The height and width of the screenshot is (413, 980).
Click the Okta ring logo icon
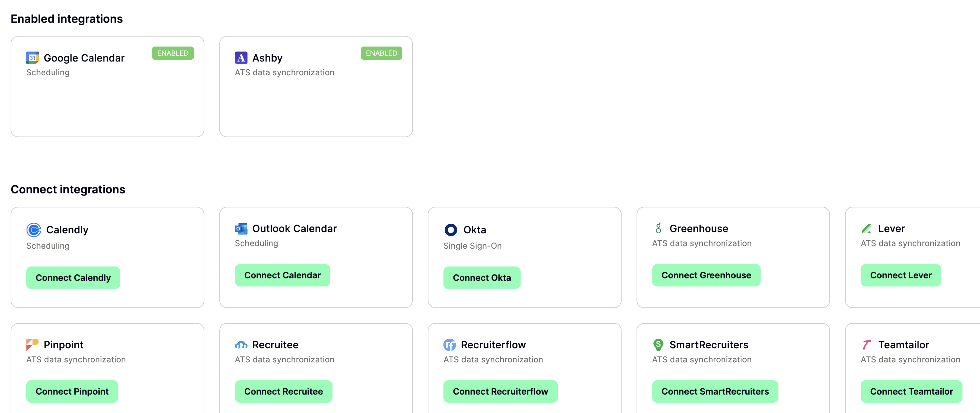click(450, 230)
